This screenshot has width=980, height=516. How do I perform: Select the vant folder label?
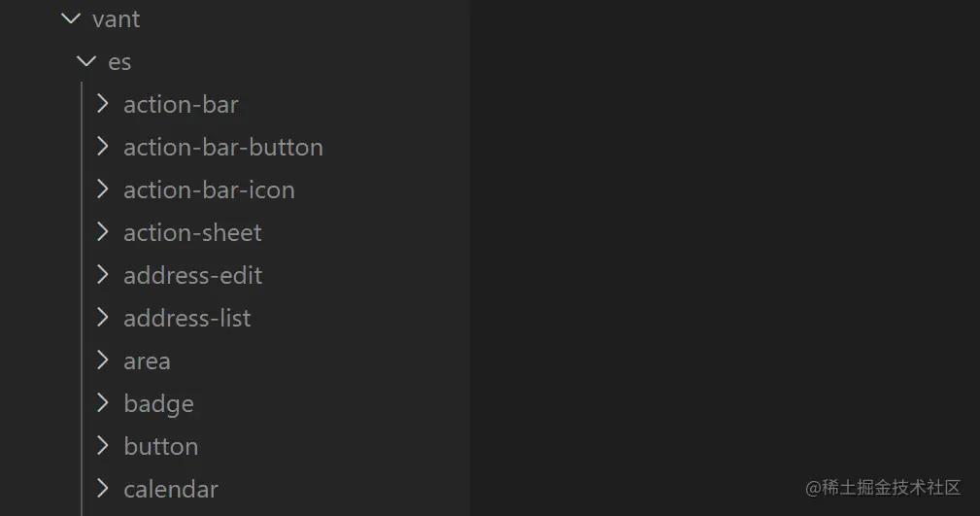coord(116,19)
